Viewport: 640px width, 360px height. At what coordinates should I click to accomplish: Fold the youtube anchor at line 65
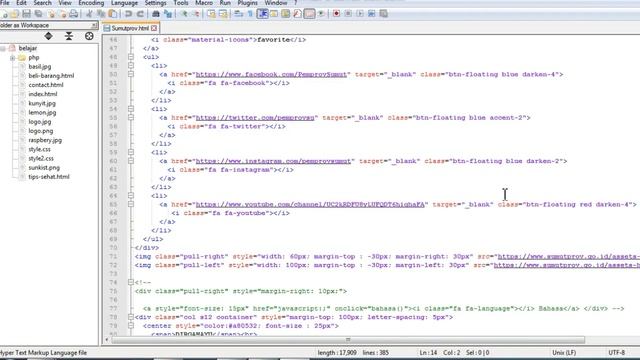coord(131,204)
